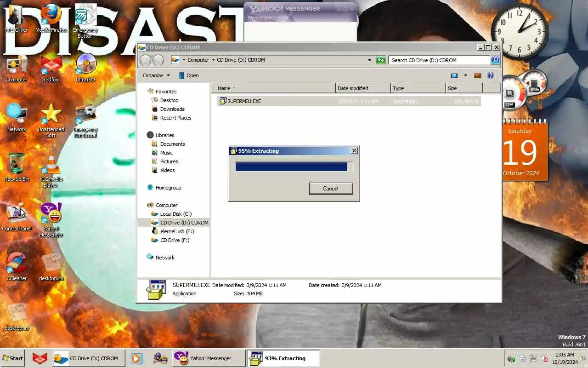This screenshot has width=588, height=368.
Task: Click the Open toolbar button in Explorer
Action: click(x=188, y=75)
